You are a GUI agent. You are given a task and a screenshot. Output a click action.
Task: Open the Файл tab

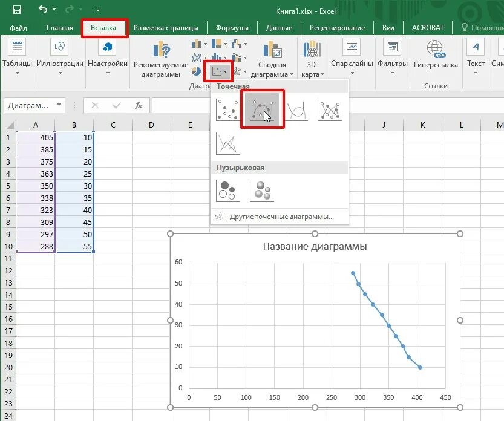click(18, 28)
